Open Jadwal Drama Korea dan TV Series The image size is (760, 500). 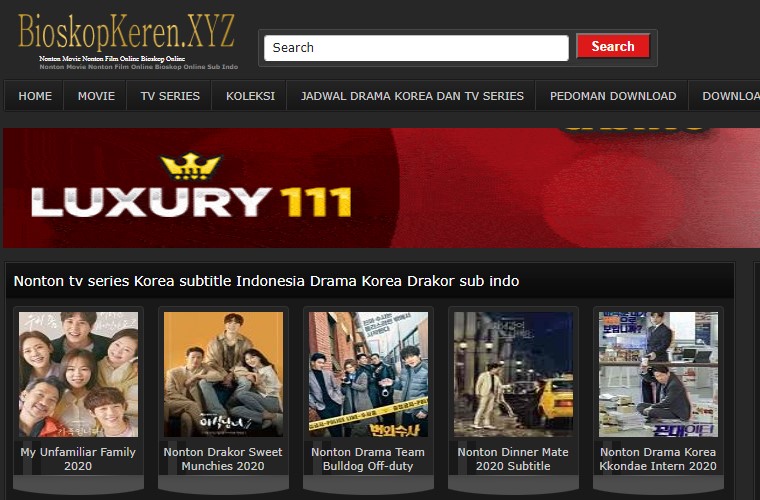(412, 96)
